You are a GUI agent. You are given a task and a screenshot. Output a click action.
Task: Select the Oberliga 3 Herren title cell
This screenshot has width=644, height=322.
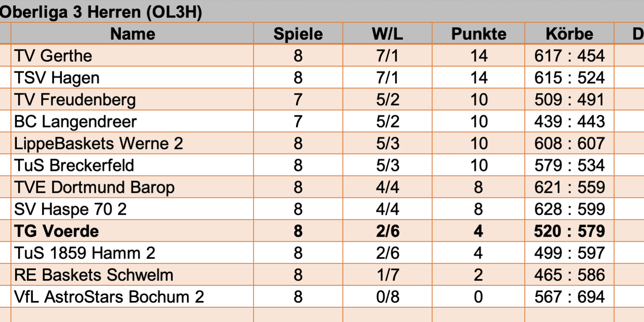(x=101, y=13)
